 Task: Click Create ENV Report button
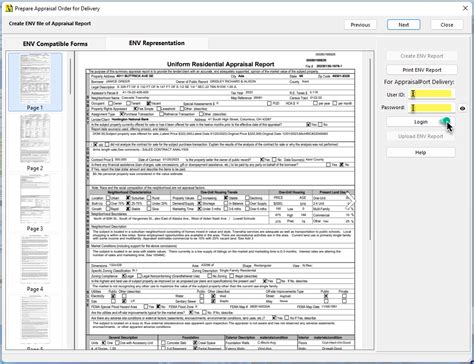click(x=422, y=56)
